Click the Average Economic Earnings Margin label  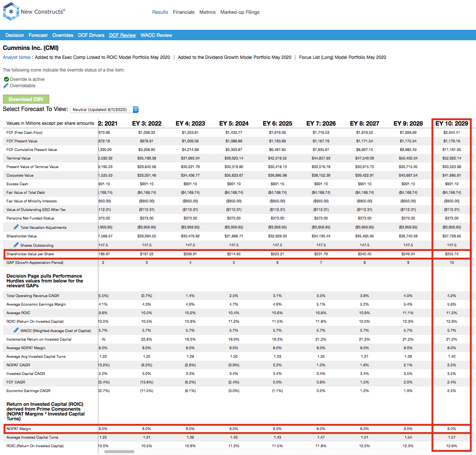[x=36, y=304]
